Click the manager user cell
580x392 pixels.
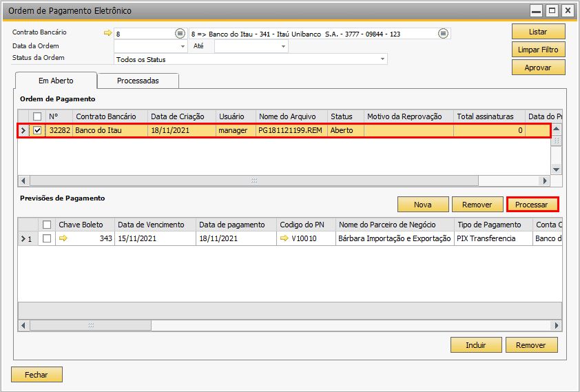point(236,130)
